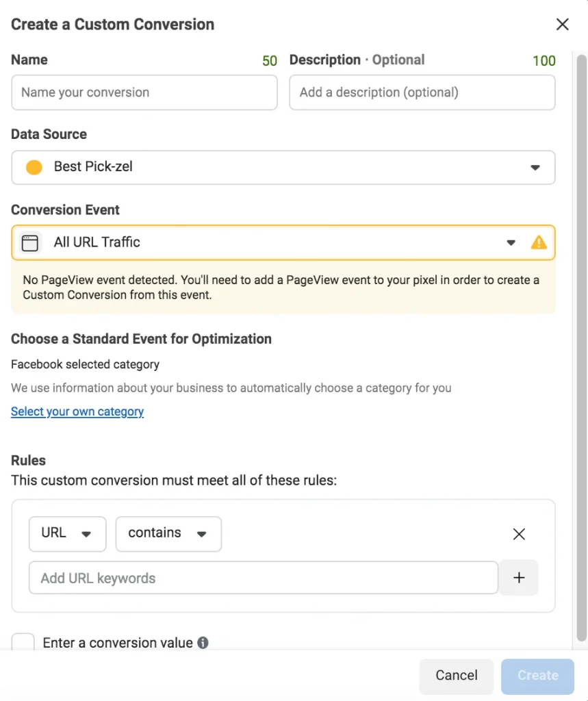Click the All URL Traffic browser icon
This screenshot has width=588, height=701.
30,242
